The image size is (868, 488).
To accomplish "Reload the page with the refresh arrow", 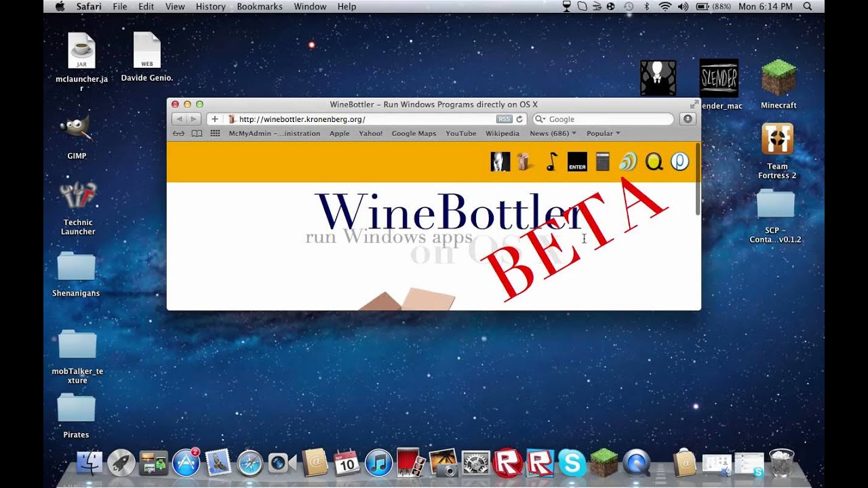I will [519, 119].
